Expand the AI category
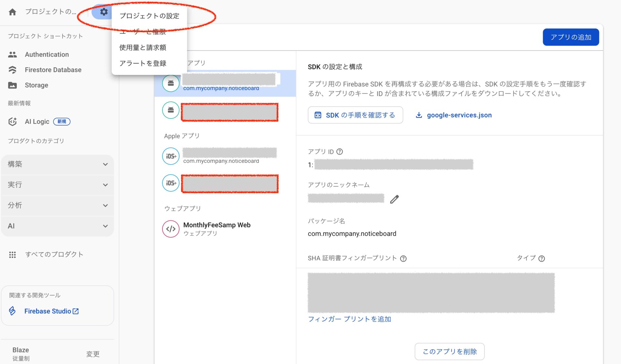 [x=58, y=226]
